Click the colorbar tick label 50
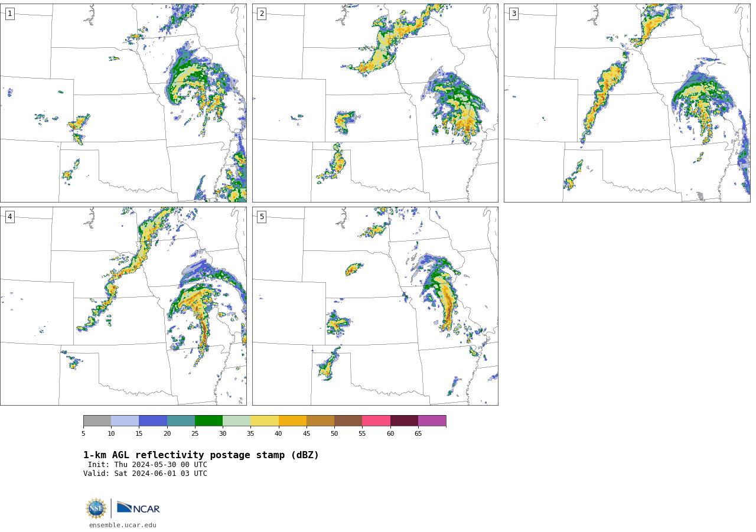This screenshot has height=532, width=756. [334, 434]
